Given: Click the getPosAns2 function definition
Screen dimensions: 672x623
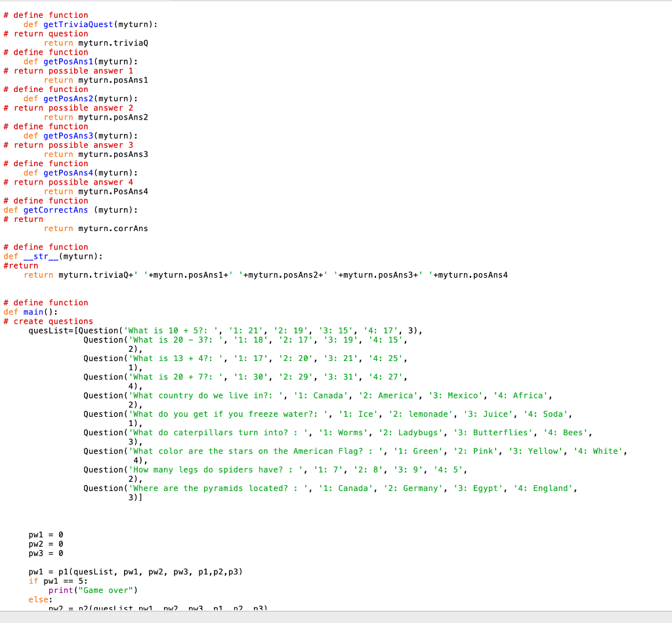Looking at the screenshot, I should [x=81, y=98].
